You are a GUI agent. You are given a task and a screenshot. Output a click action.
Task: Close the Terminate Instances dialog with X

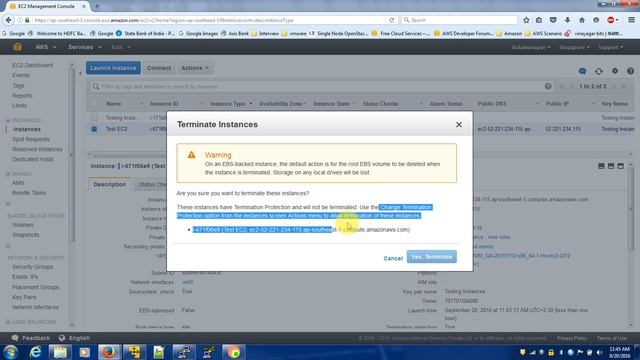(459, 124)
